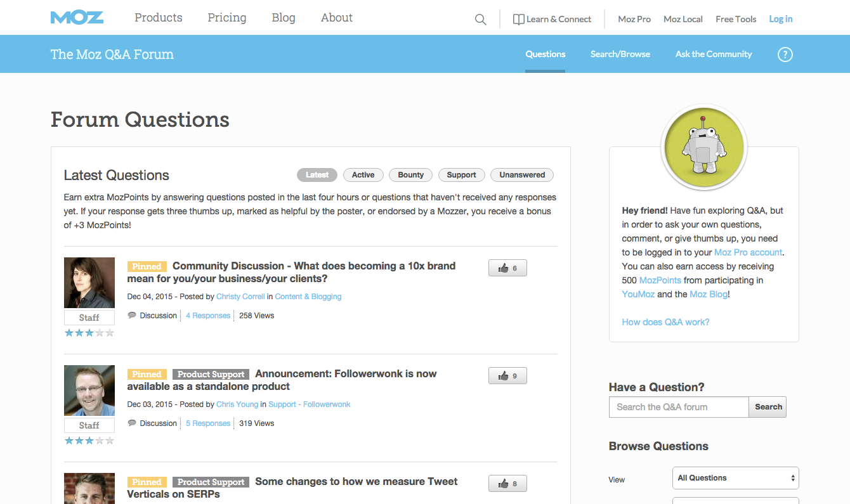Open 10x brand Community Discussion question
Viewport: 850px width, 504px height.
291,273
